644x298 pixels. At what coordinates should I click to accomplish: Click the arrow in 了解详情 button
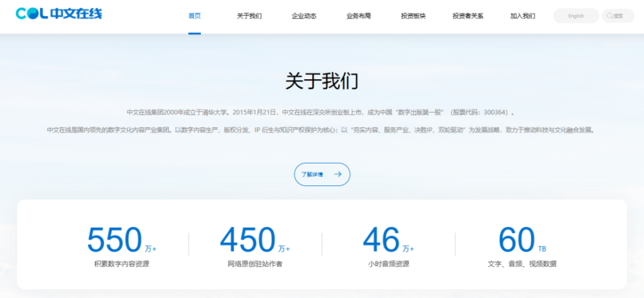[x=337, y=174]
